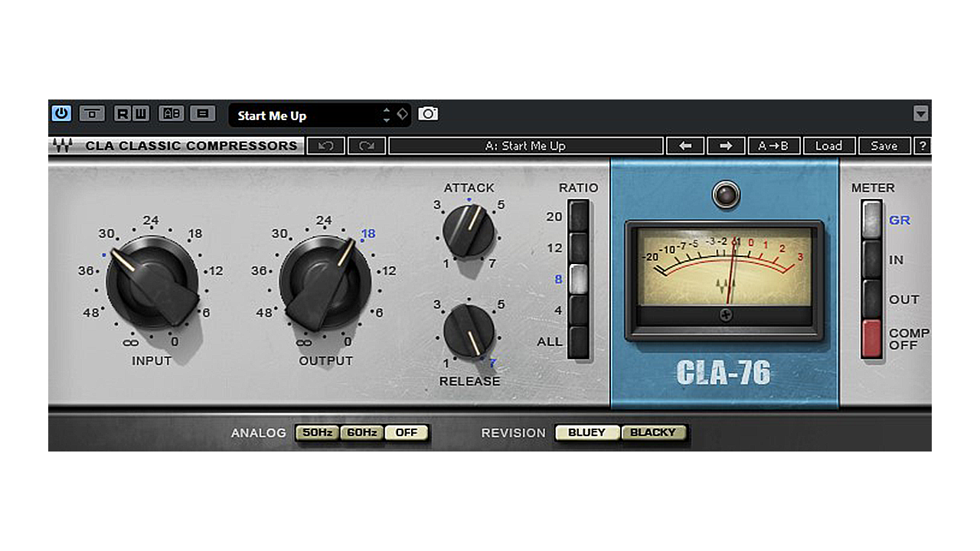Click the copy A to B settings icon
Image resolution: width=980 pixels, height=551 pixels.
(202, 114)
